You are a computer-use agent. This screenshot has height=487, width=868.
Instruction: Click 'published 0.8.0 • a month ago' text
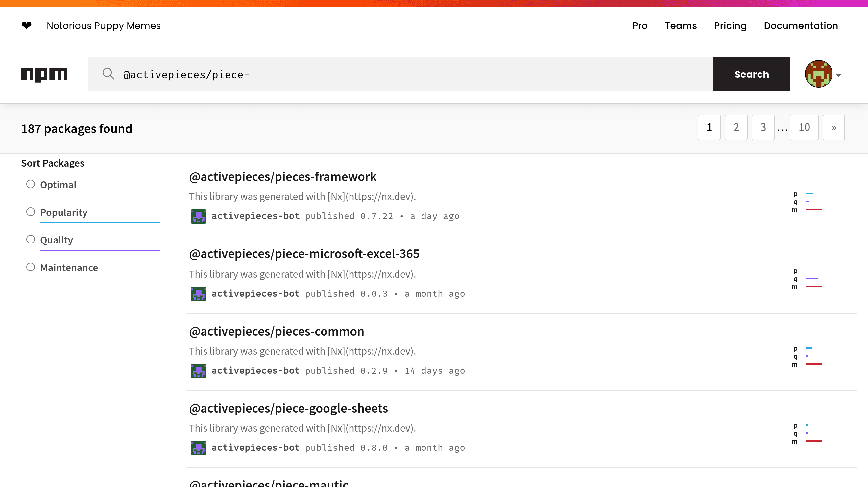coord(385,448)
